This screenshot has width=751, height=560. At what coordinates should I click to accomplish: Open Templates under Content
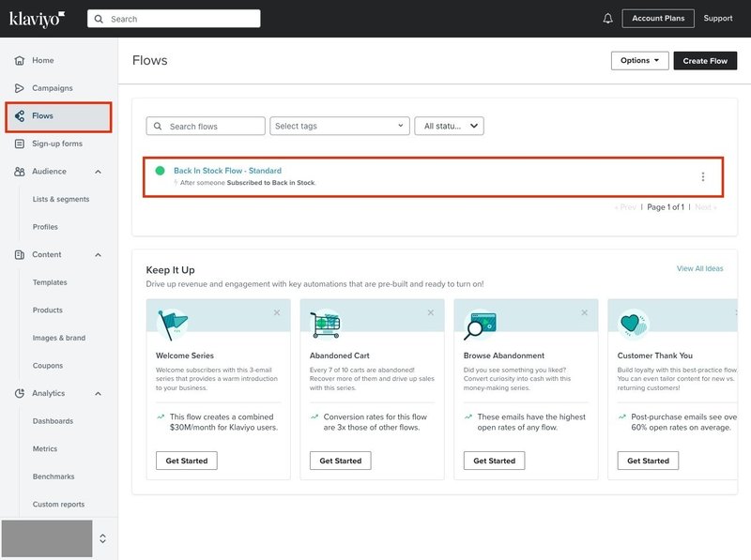(x=50, y=282)
